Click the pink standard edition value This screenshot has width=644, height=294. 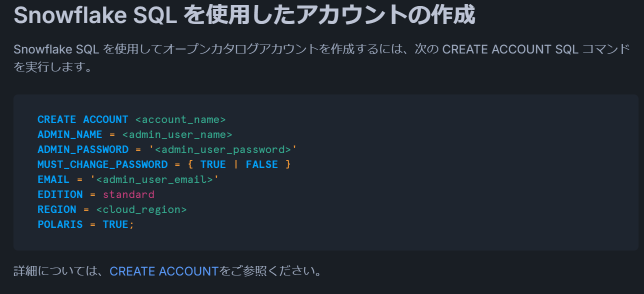coord(128,194)
